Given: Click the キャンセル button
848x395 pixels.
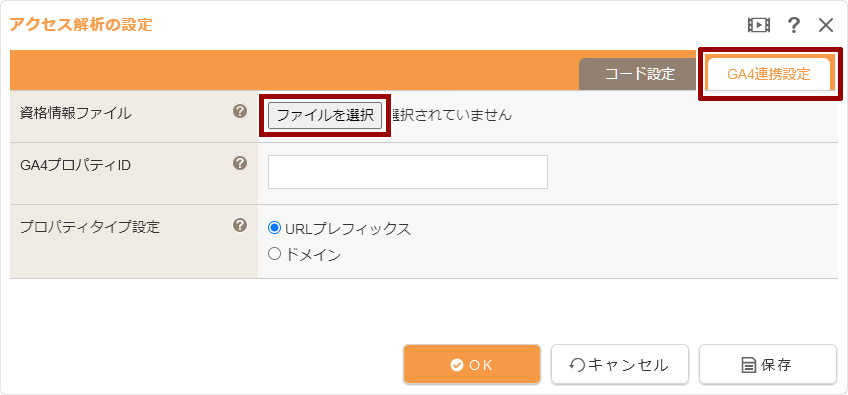Looking at the screenshot, I should tap(620, 365).
